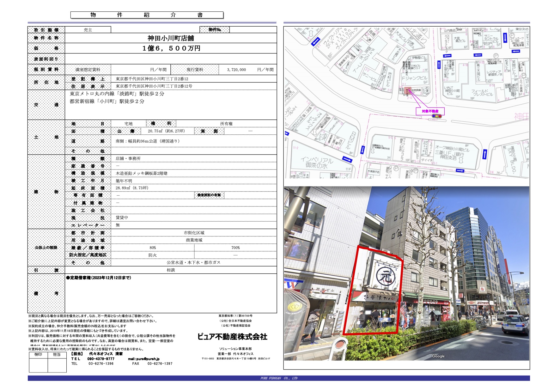The image size is (554, 392).
Task: Click the PURE FUDOSAN CO., LTD footer bar
Action: coord(278,378)
